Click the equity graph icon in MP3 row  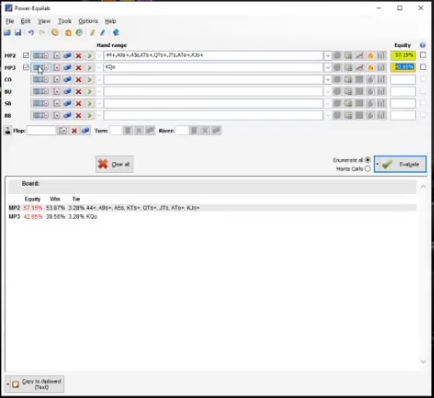[x=359, y=67]
